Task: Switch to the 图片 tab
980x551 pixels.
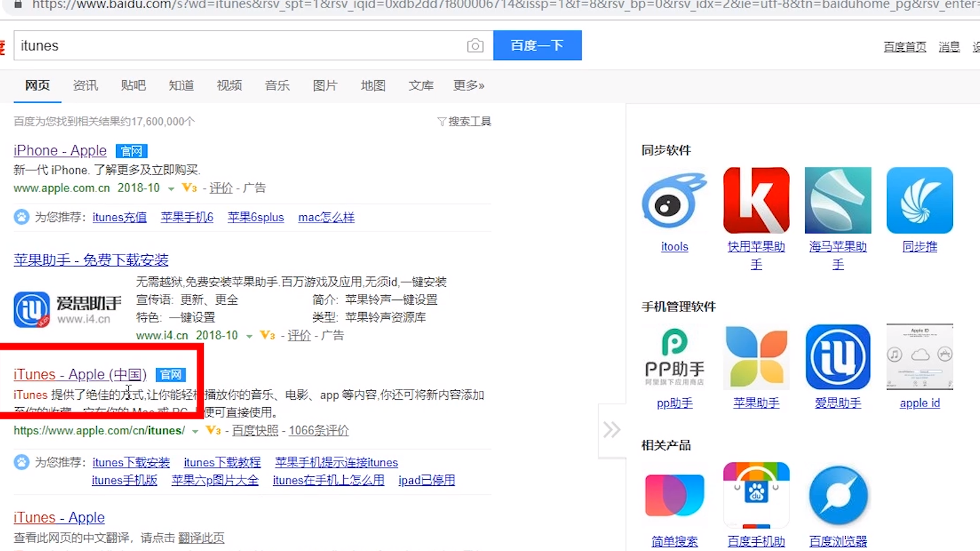Action: pyautogui.click(x=326, y=85)
